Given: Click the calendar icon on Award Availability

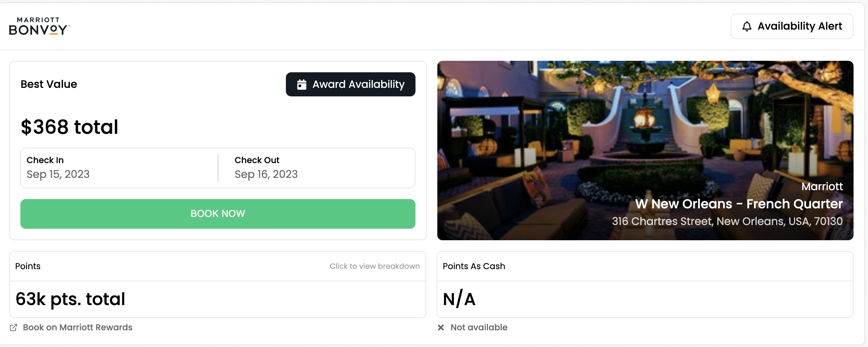Looking at the screenshot, I should [302, 85].
